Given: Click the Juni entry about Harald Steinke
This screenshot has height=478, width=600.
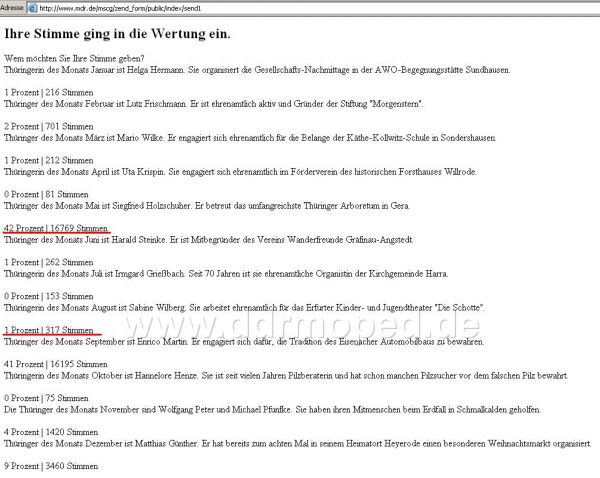Looking at the screenshot, I should 221,239.
